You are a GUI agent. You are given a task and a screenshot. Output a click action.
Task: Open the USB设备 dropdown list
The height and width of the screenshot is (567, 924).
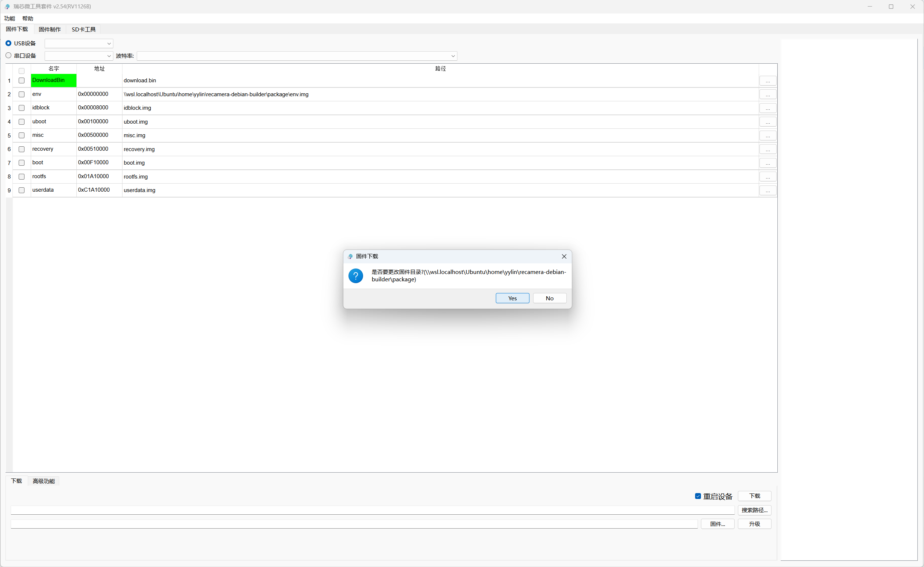tap(79, 44)
